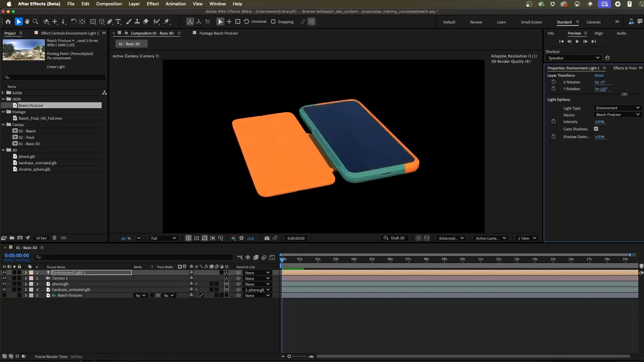Click reset shortcut icon in Preview panel
This screenshot has height=362, width=644.
[607, 58]
